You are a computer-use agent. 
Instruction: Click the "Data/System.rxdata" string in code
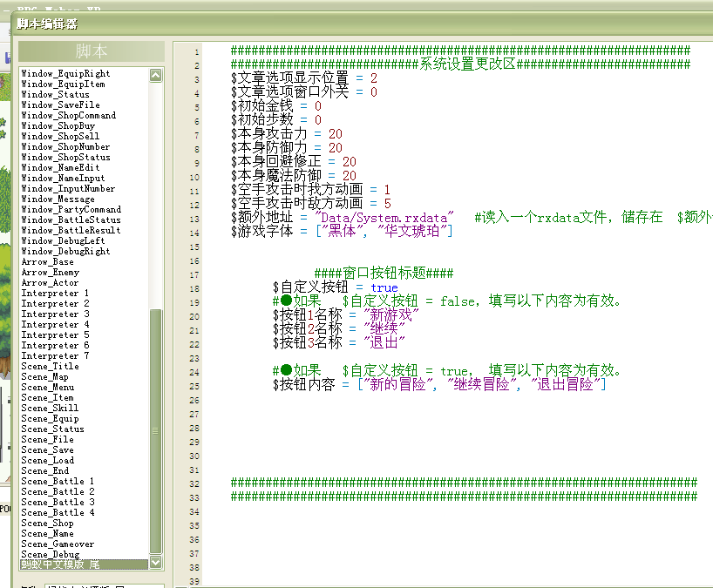point(384,218)
